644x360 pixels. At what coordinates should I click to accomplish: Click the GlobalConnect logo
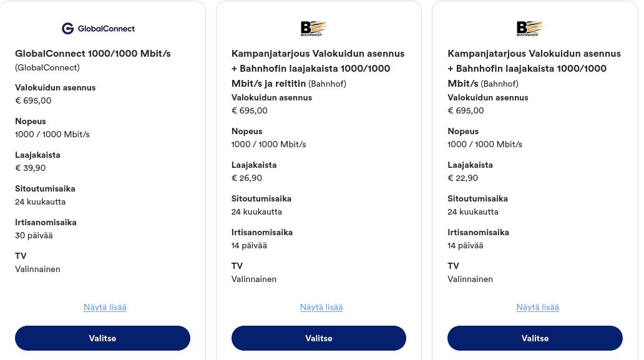tap(98, 28)
